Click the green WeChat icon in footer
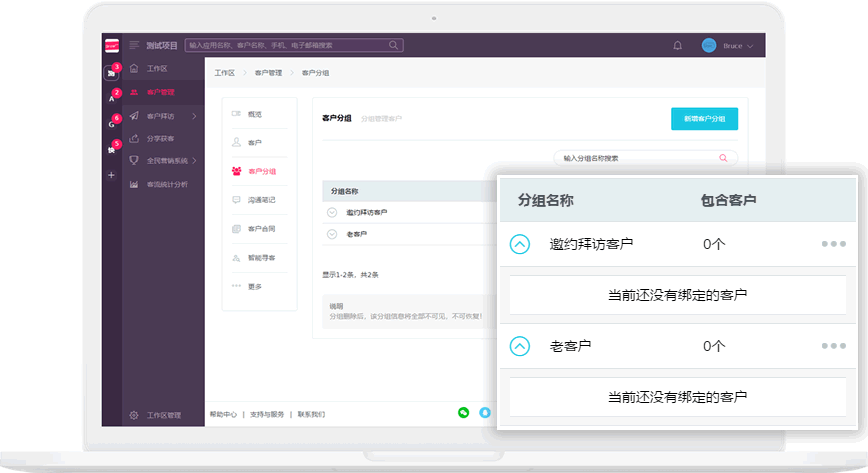The image size is (868, 473). [463, 412]
